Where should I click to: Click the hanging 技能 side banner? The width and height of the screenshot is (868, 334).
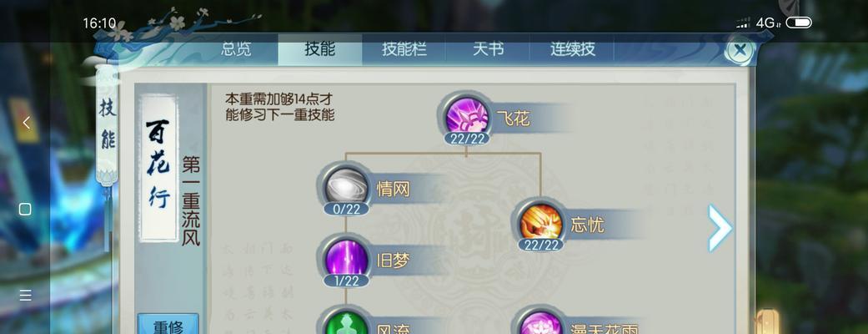pos(108,124)
